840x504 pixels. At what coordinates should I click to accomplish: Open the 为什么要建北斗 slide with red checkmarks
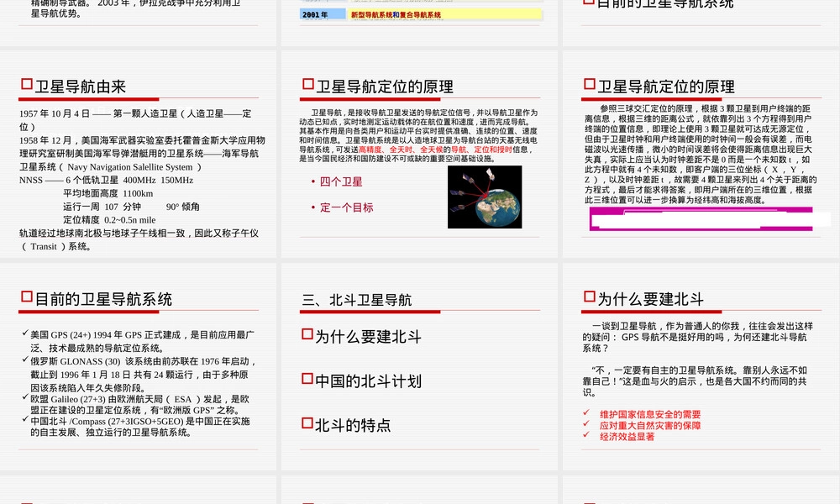coord(701,367)
